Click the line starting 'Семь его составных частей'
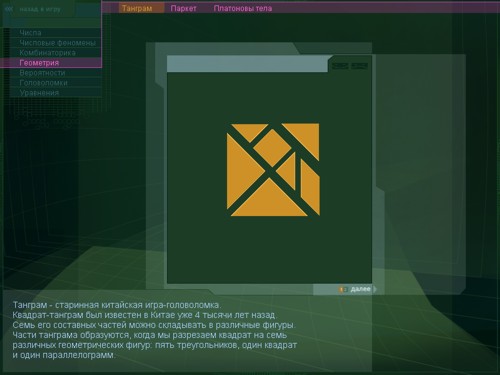This screenshot has width=500, height=375. tap(154, 325)
